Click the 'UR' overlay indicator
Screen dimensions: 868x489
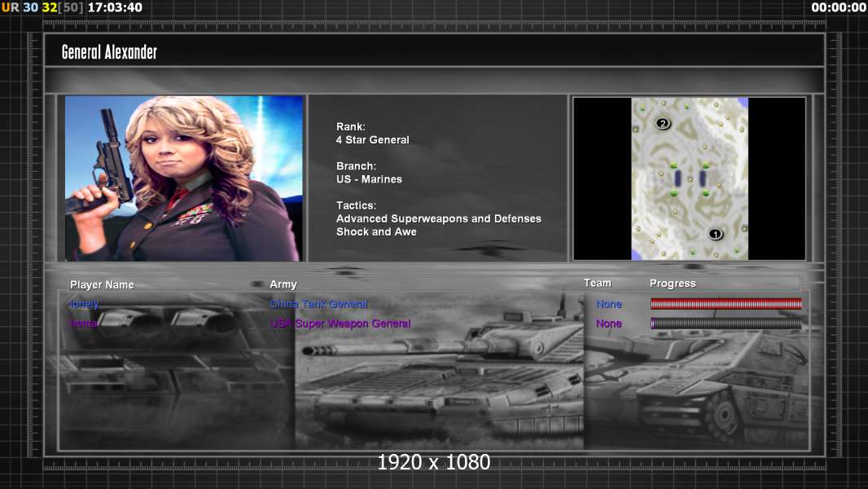(10, 7)
